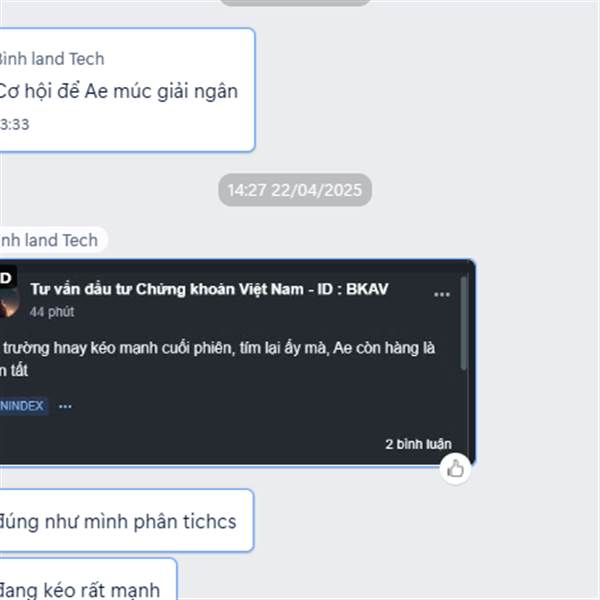Click the '44 phút' post timestamp
Screen dimensions: 600x600
[52, 312]
